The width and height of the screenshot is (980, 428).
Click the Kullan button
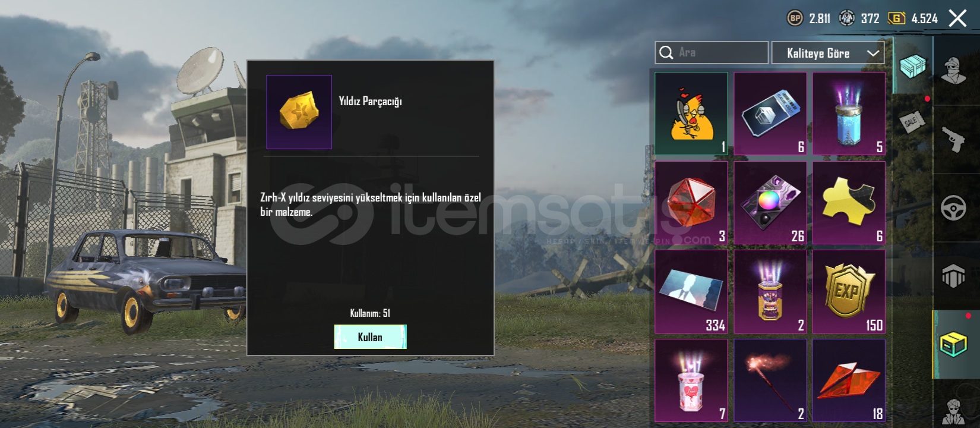[370, 337]
